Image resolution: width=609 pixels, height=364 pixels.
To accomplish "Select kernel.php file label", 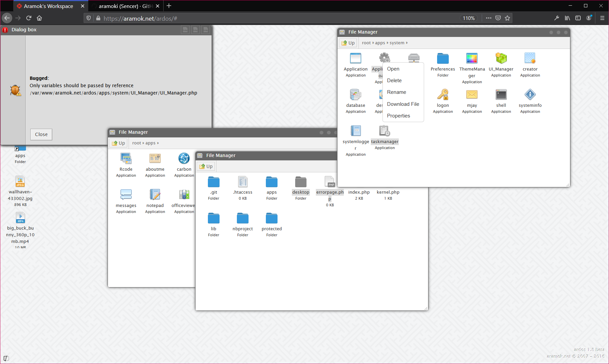I will point(388,192).
